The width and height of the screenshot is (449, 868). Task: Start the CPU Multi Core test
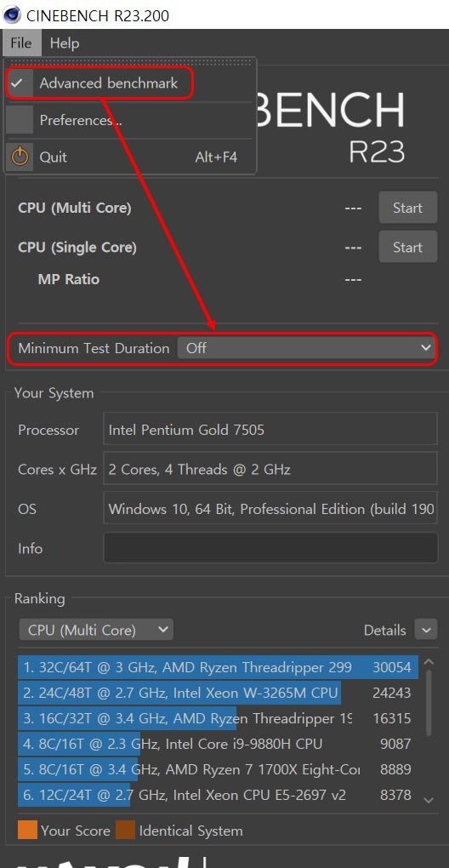[x=407, y=208]
